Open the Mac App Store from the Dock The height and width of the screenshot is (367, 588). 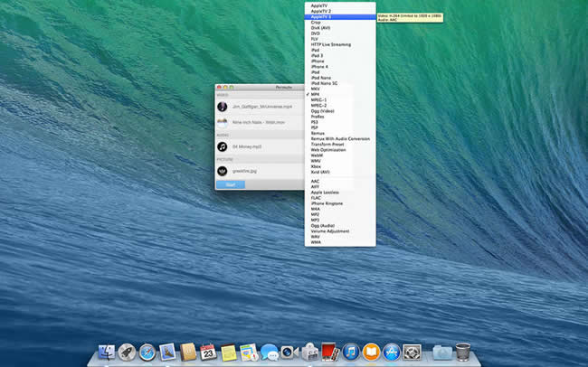click(x=392, y=351)
